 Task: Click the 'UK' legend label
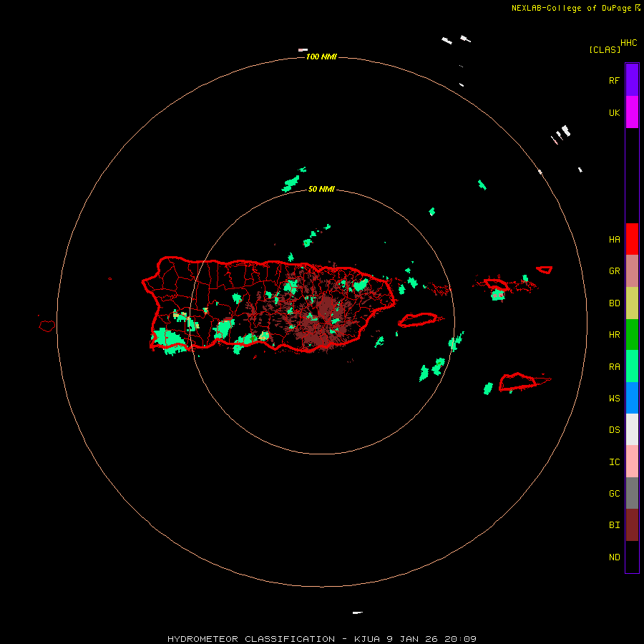pos(614,113)
